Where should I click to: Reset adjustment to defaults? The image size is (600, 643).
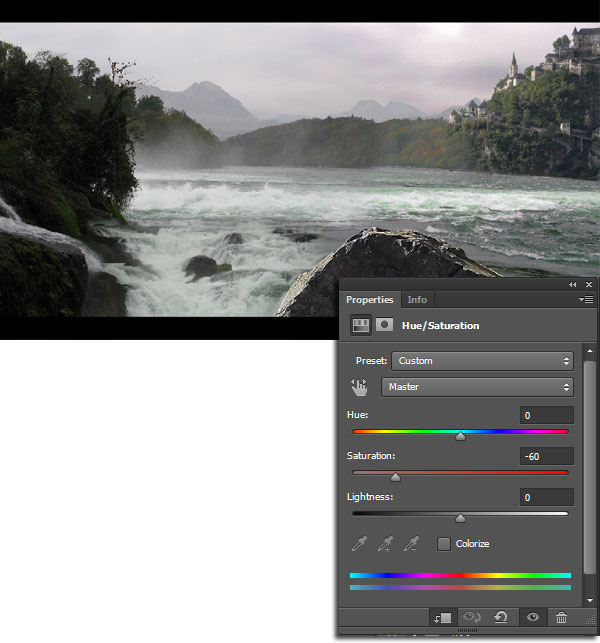(x=500, y=619)
